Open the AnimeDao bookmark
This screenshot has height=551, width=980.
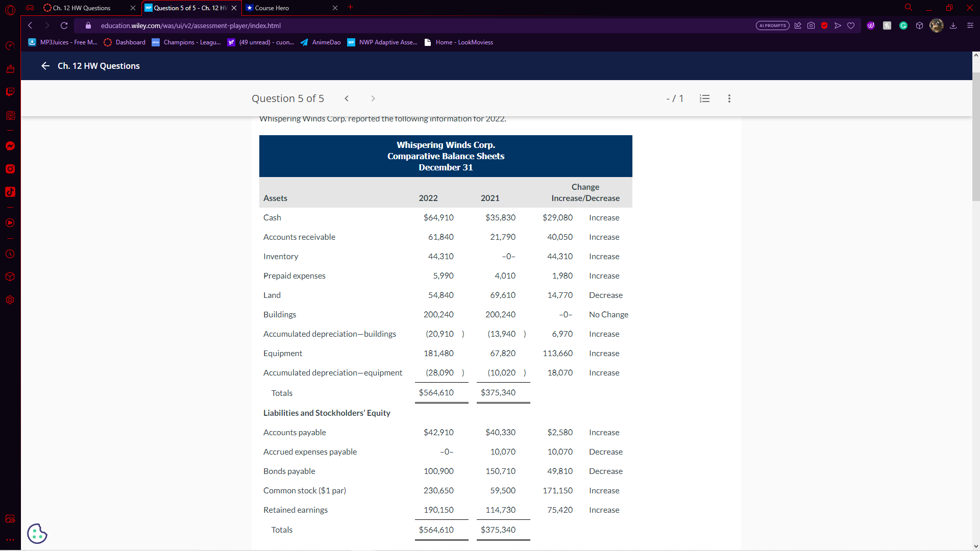(321, 42)
